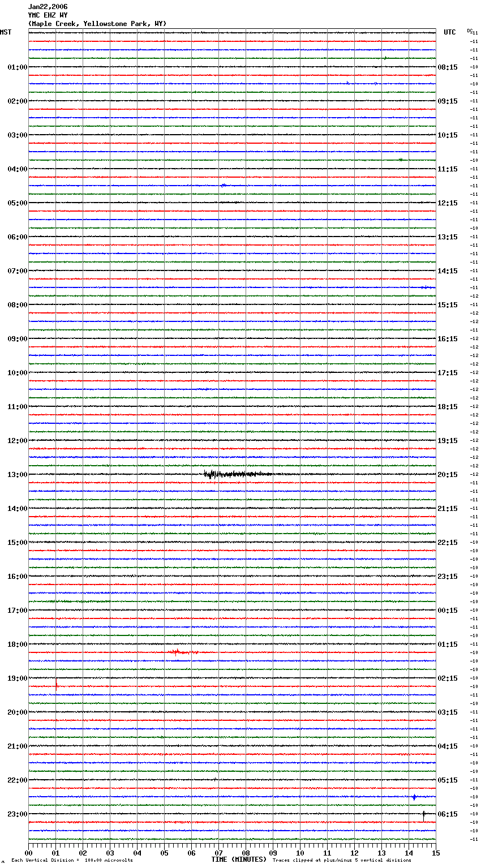481x868 pixels.
Task: Click the Each Vertical Division 100.00 microvolts note
Action: point(72,860)
